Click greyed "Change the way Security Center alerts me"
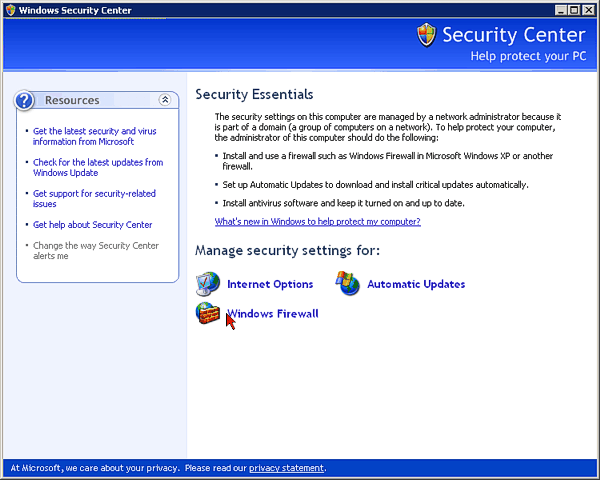Viewport: 600px width, 480px height. (x=96, y=251)
